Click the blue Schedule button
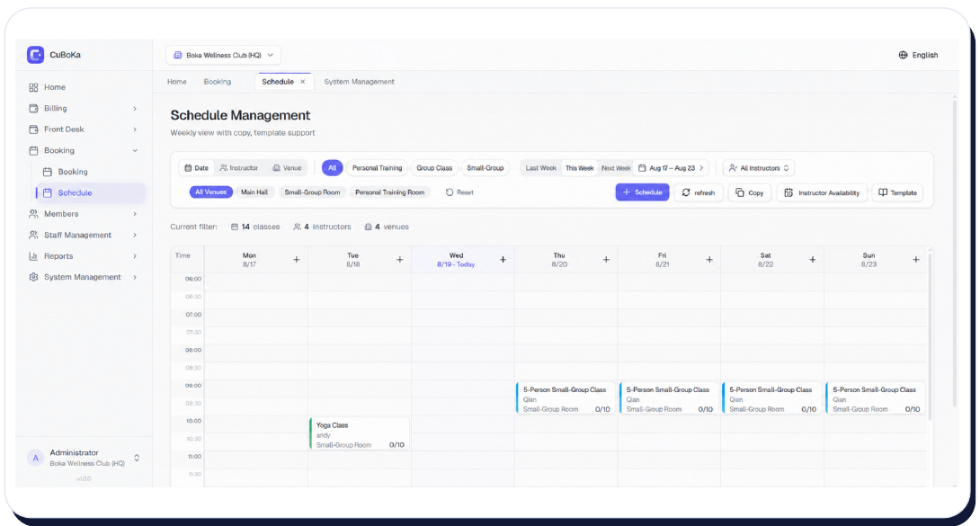 pos(642,192)
